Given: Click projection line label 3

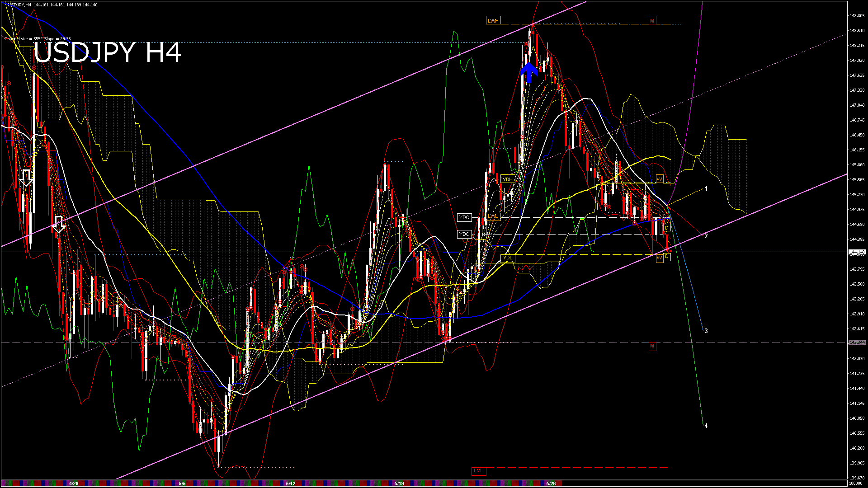Looking at the screenshot, I should (706, 331).
